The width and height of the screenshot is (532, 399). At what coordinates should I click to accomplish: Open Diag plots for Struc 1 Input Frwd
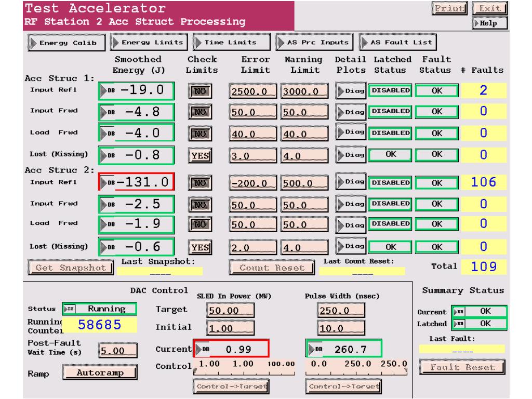[351, 112]
